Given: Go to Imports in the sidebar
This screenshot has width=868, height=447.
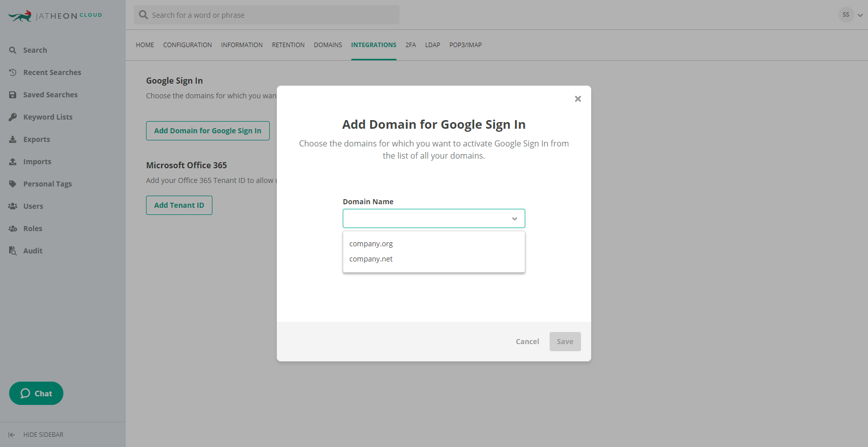Looking at the screenshot, I should pos(37,162).
